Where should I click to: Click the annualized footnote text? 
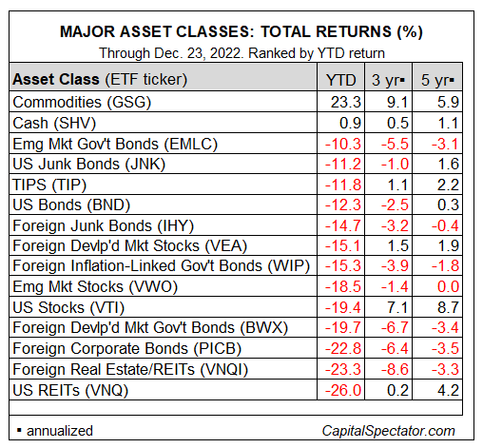(x=60, y=431)
